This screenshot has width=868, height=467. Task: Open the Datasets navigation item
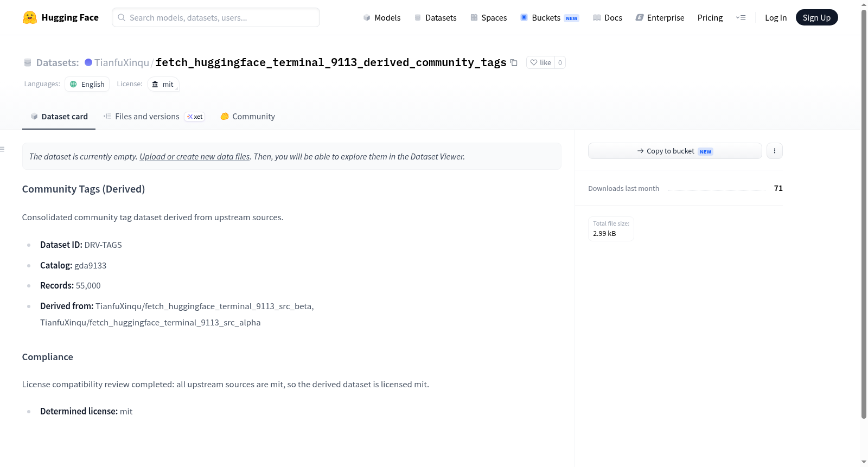[x=436, y=18]
